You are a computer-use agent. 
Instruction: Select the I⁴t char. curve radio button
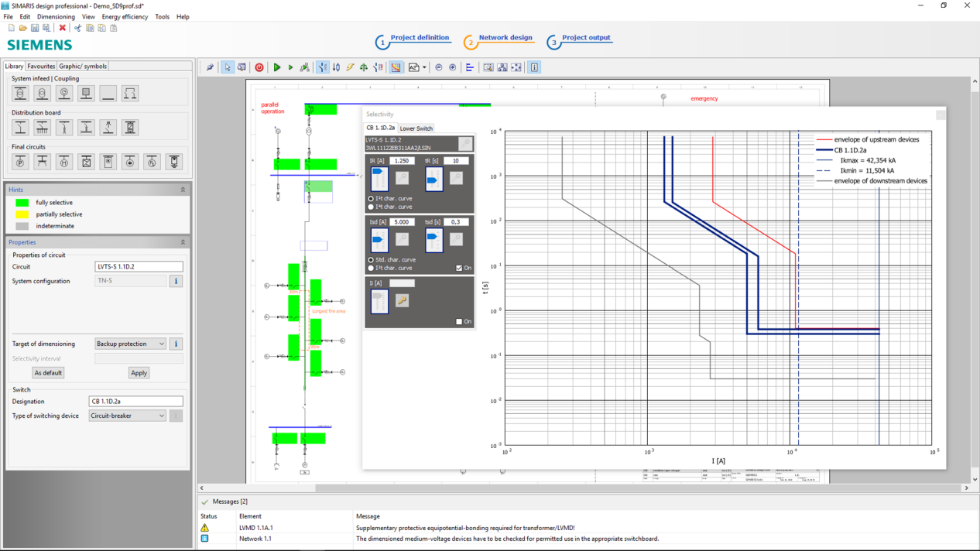pos(371,207)
